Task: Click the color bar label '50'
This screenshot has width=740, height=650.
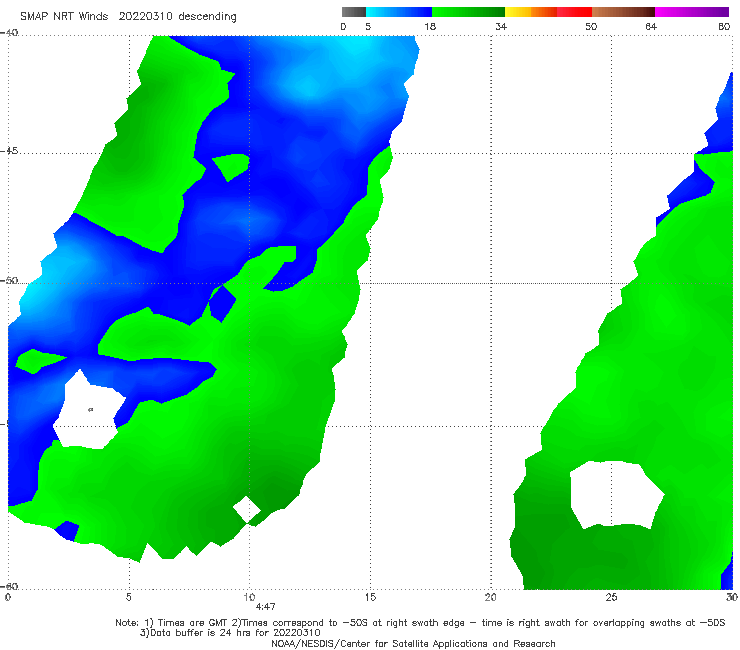Action: [591, 27]
